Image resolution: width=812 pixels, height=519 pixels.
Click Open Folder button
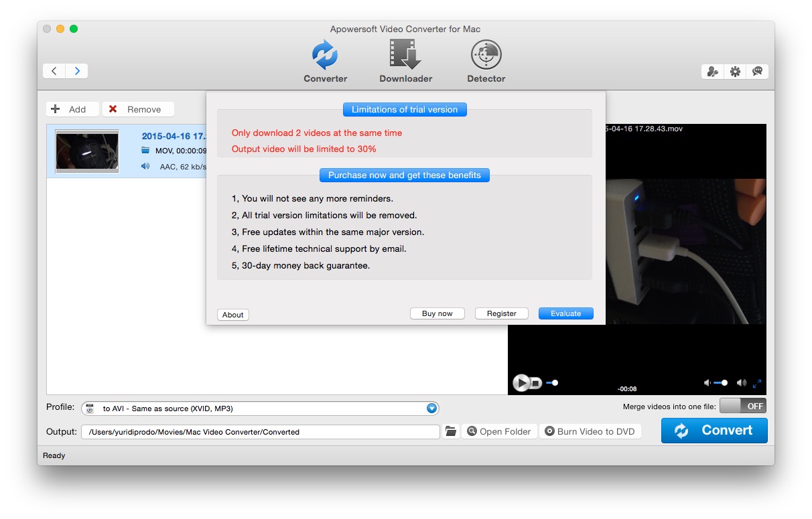[x=499, y=431]
